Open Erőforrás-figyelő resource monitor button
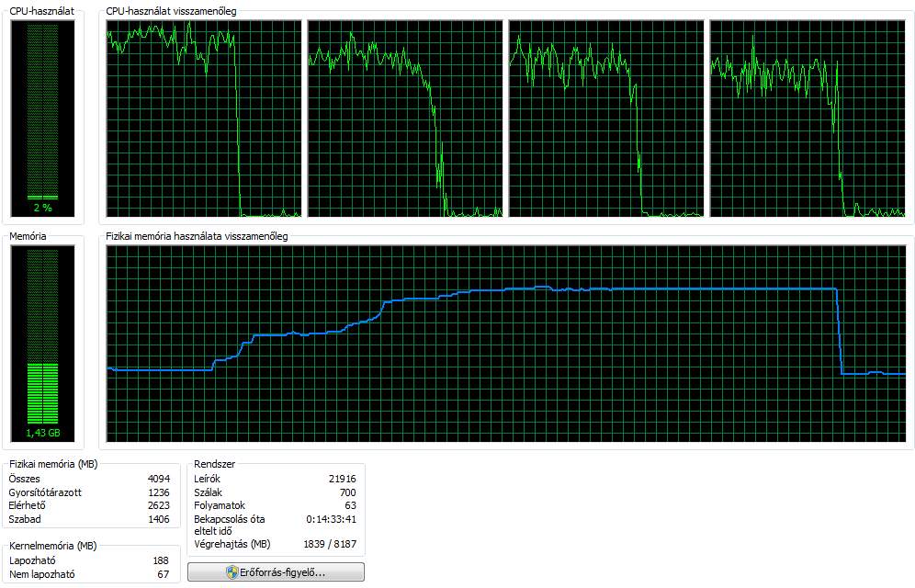This screenshot has width=915, height=588. tap(276, 572)
